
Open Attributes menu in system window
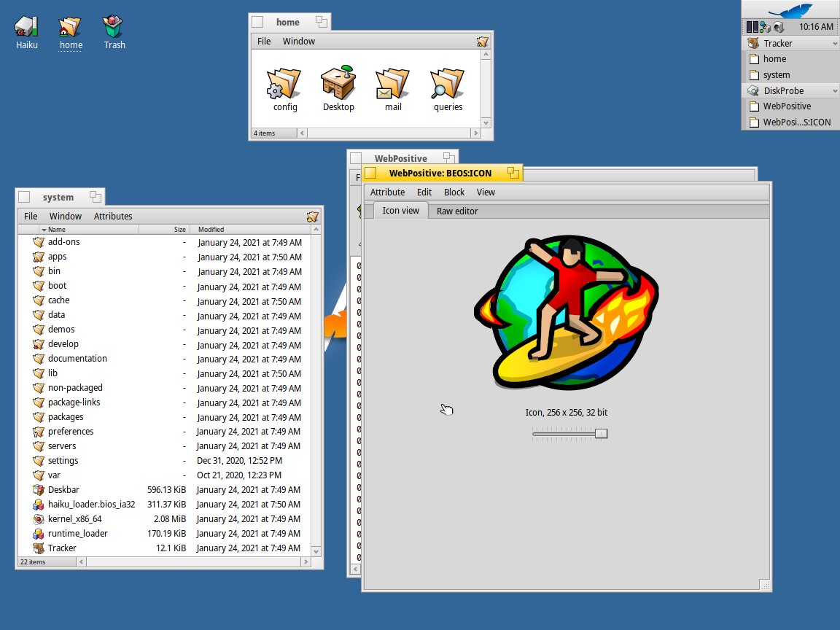pos(113,217)
